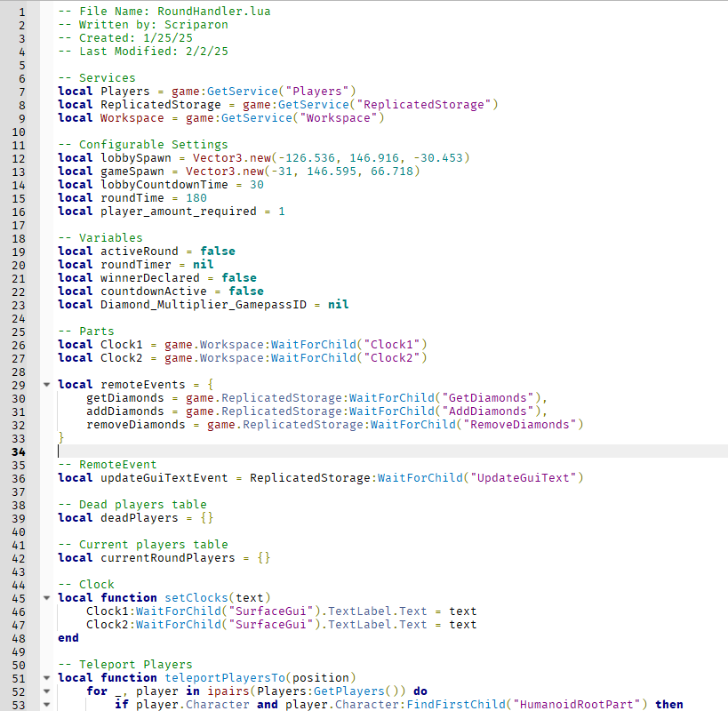Screen dimensions: 728x711
Task: Click the "Players" string on line 7
Action: 317,92
